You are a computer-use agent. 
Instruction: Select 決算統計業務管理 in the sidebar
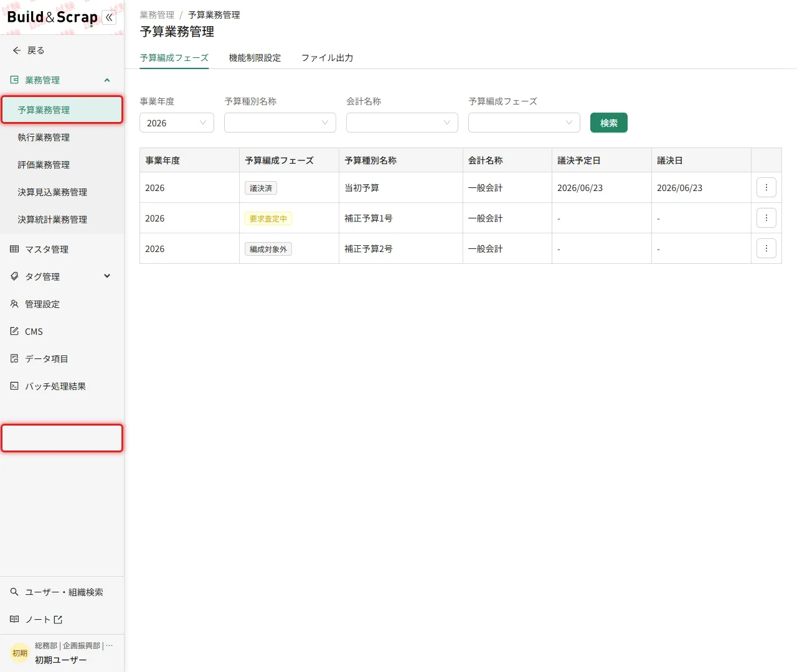62,219
